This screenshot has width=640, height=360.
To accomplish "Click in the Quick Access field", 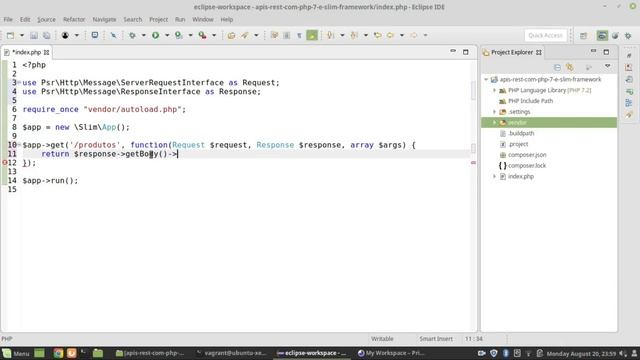I will [546, 36].
